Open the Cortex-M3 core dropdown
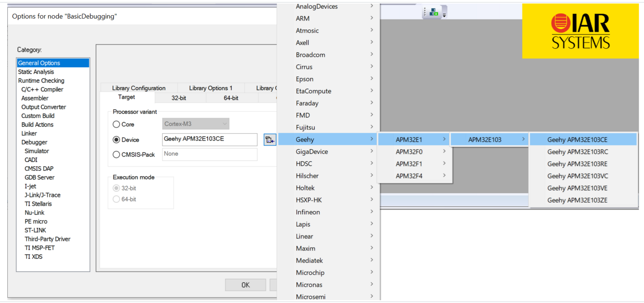644x303 pixels. click(196, 124)
